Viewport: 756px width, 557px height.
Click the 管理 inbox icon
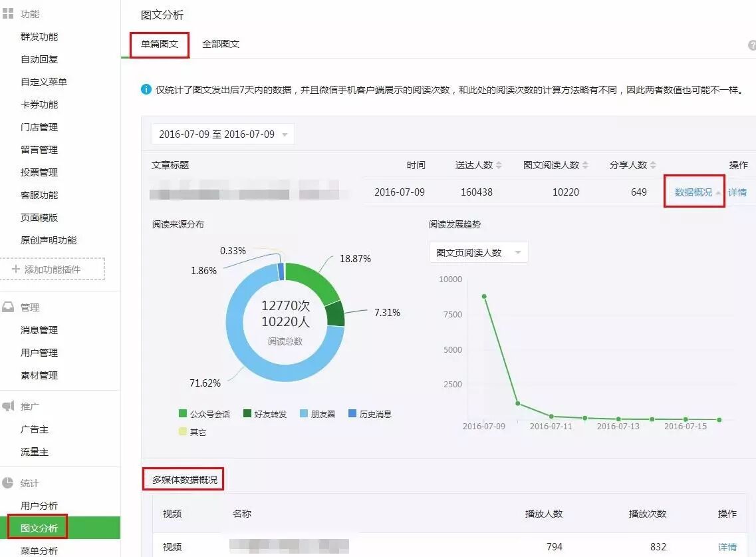click(x=8, y=307)
